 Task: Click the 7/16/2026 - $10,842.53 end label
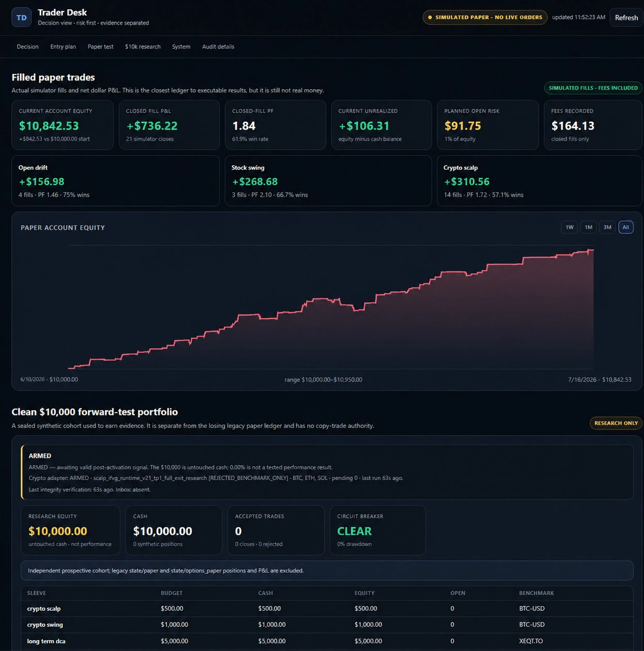[x=600, y=379]
